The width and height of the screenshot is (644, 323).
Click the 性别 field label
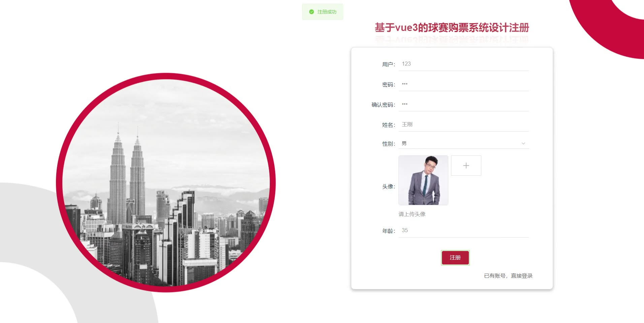click(388, 144)
